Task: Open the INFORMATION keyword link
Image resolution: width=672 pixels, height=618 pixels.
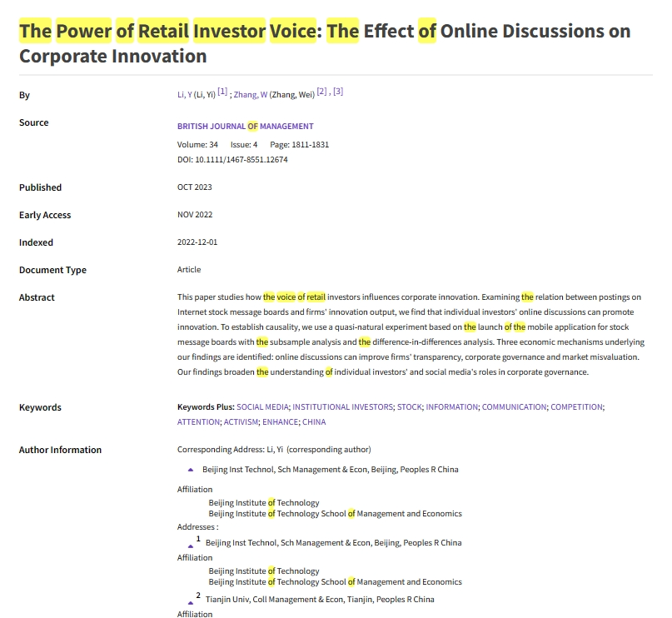Action: click(451, 407)
